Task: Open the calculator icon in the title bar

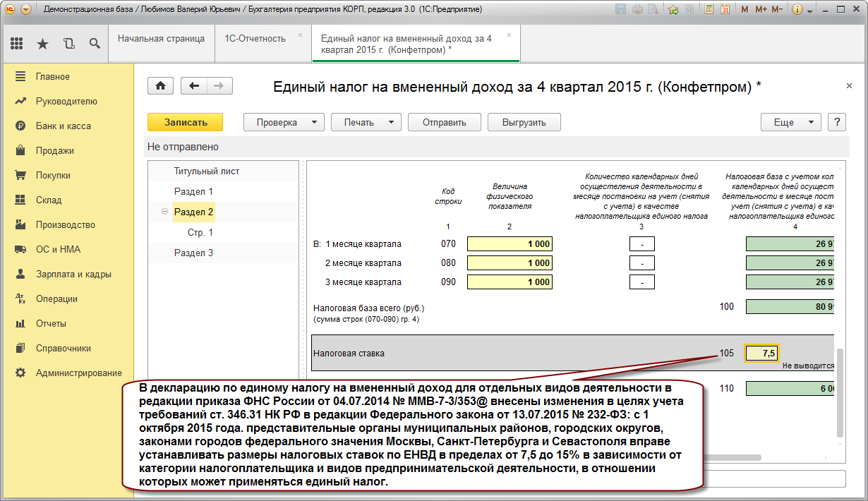Action: tap(709, 10)
